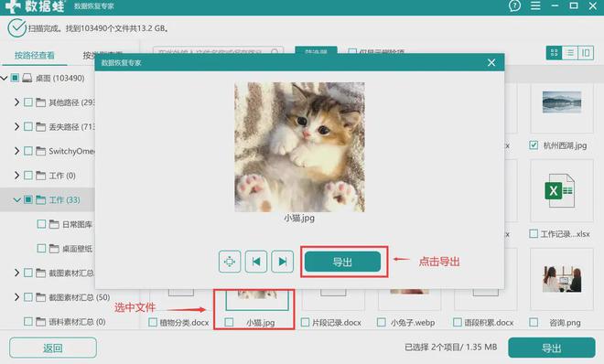Image resolution: width=604 pixels, height=364 pixels.
Task: Check the 工作 (0) checkbox
Action: click(x=28, y=176)
